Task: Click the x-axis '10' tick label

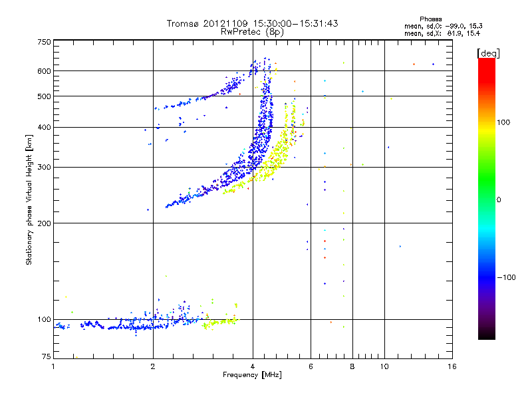Action: tap(384, 366)
